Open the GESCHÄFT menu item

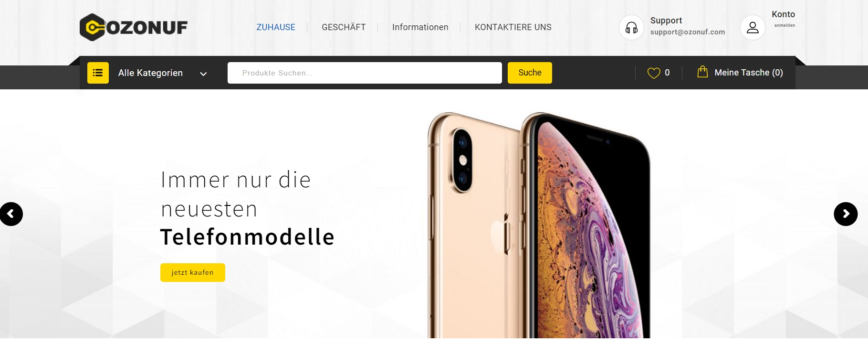pos(344,27)
